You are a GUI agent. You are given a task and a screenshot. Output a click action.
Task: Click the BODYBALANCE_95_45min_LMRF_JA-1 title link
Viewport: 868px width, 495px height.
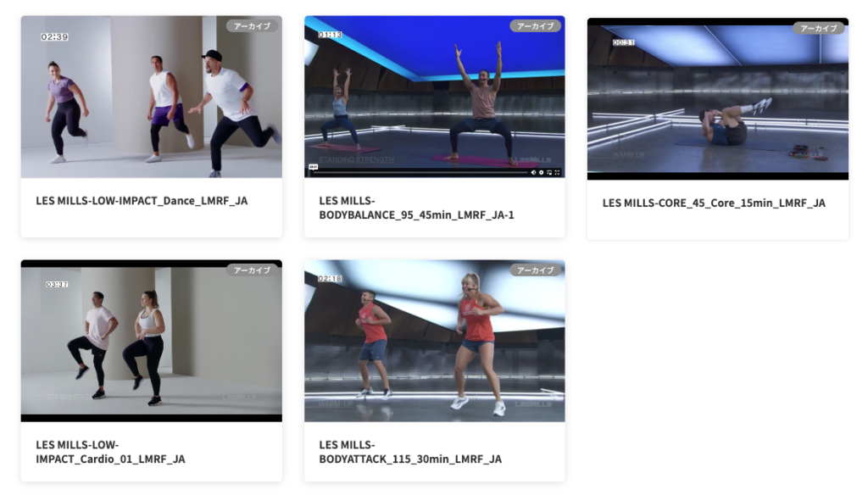[x=416, y=208]
